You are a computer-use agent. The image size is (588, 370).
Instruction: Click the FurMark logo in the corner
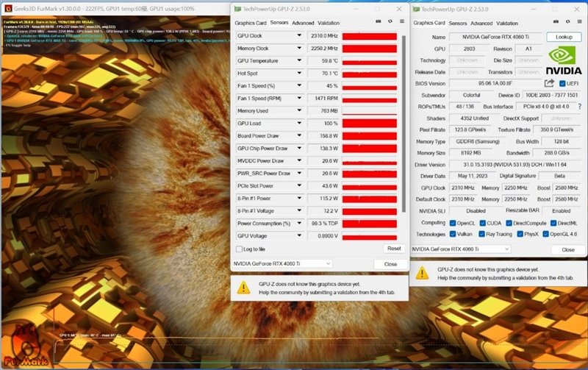coord(25,347)
